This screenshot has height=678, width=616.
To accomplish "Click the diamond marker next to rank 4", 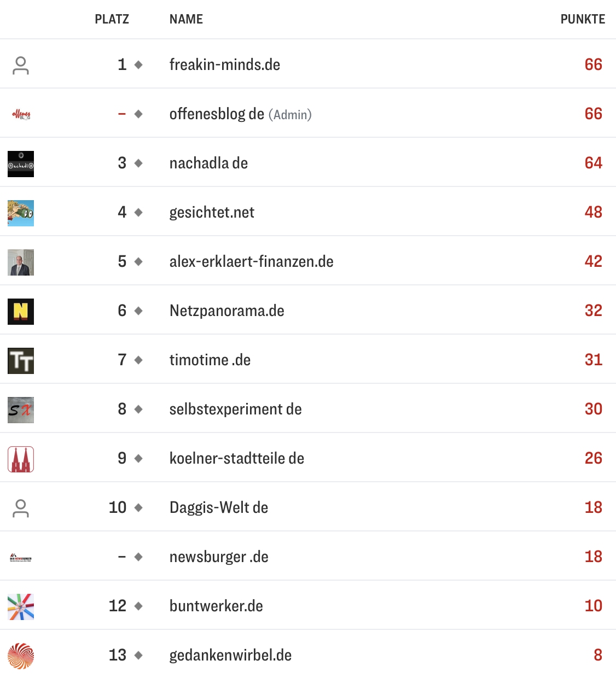I will pos(138,212).
